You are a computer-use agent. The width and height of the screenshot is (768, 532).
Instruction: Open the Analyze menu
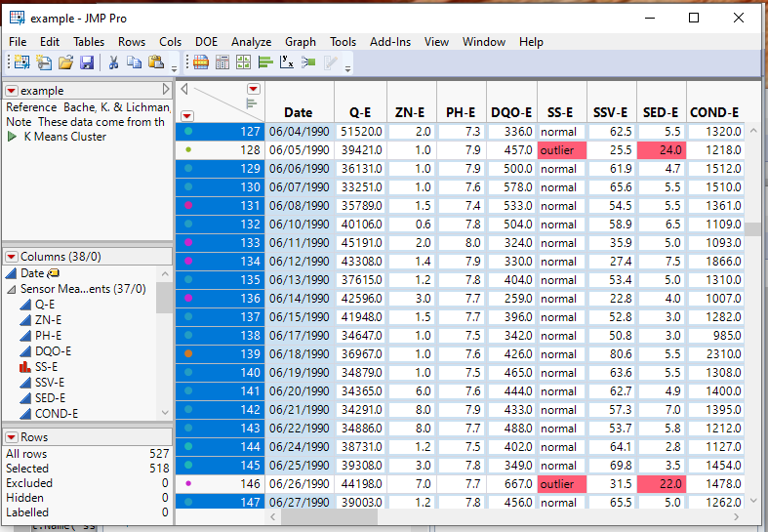coord(251,42)
